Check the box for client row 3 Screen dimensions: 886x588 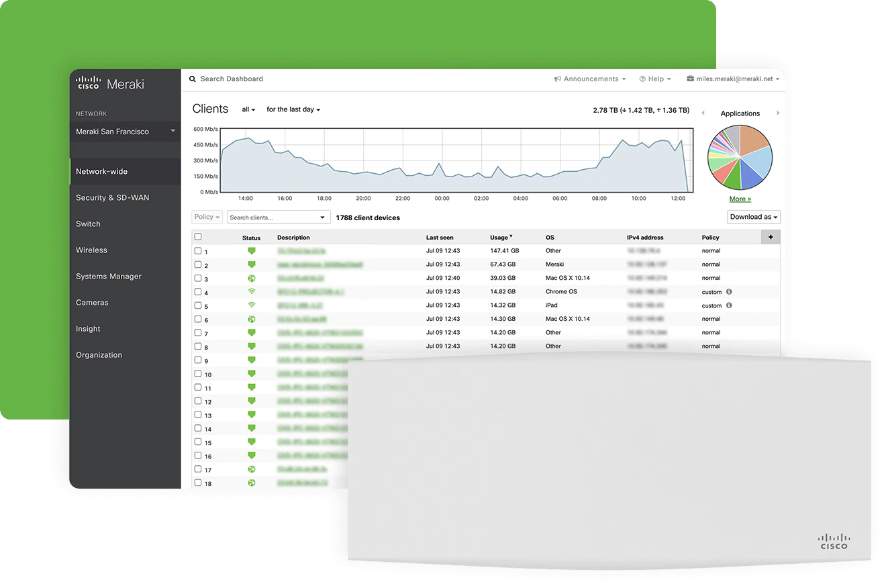(198, 278)
